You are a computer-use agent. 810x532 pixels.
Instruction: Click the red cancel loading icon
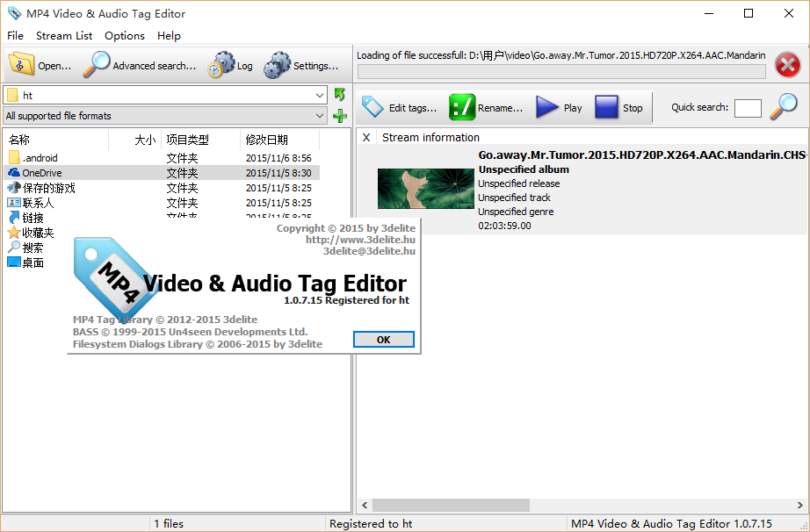[x=787, y=65]
